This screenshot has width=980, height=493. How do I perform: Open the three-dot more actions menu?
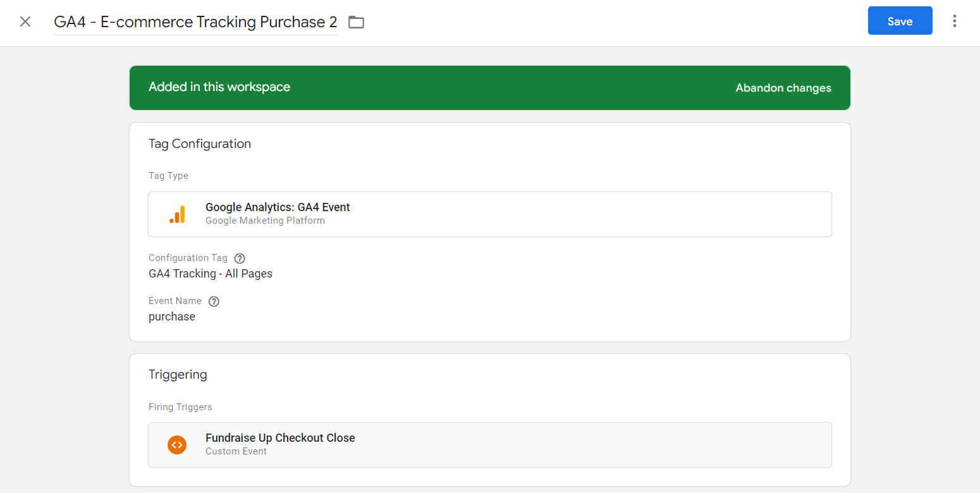(x=954, y=21)
